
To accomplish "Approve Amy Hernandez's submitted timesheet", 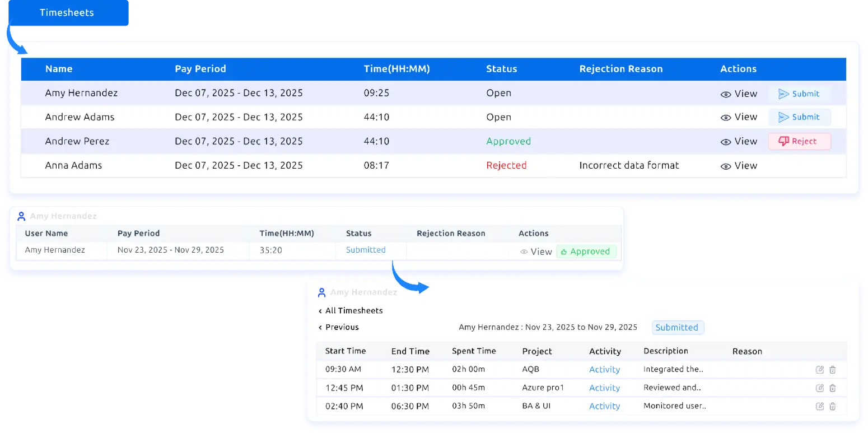I will click(x=586, y=252).
